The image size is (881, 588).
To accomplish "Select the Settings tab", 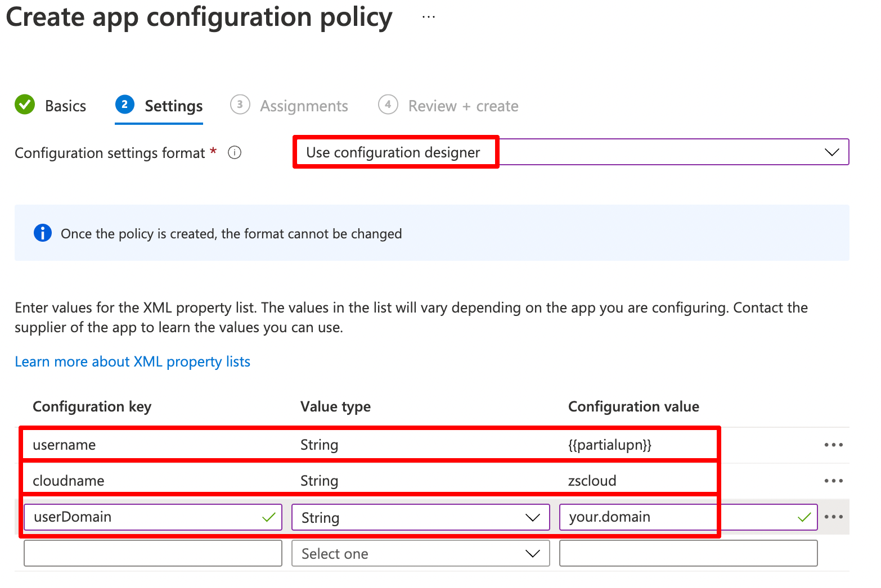I will (173, 105).
